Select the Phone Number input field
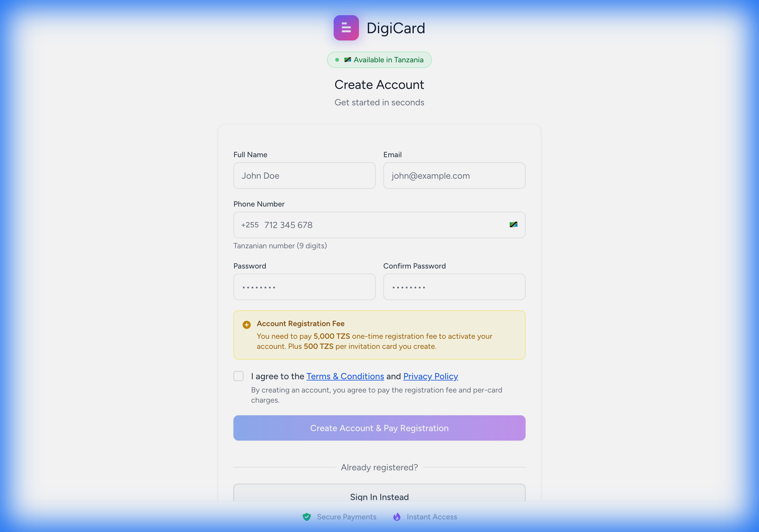Image resolution: width=759 pixels, height=532 pixels. [380, 225]
